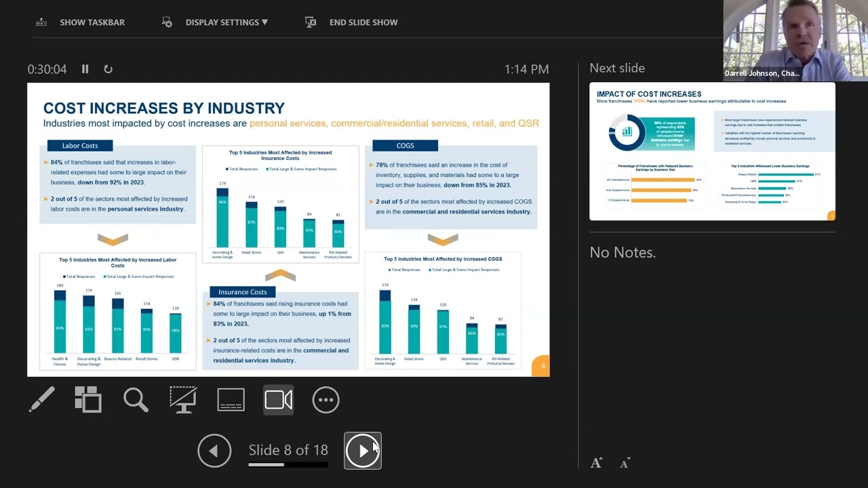Click the 0:30:04 elapsed timer
This screenshot has width=868, height=488.
47,69
